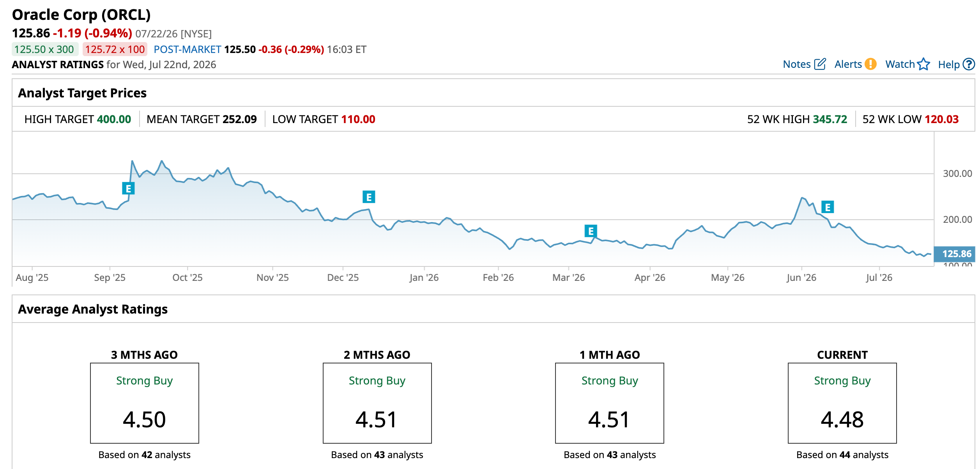Click the bid quote 125.50 x 300

point(44,49)
